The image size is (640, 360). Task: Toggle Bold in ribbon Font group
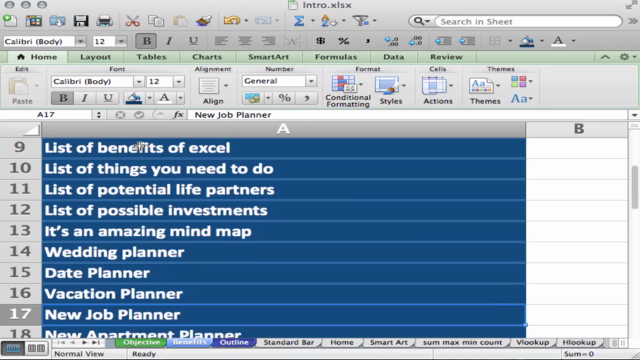coord(63,98)
